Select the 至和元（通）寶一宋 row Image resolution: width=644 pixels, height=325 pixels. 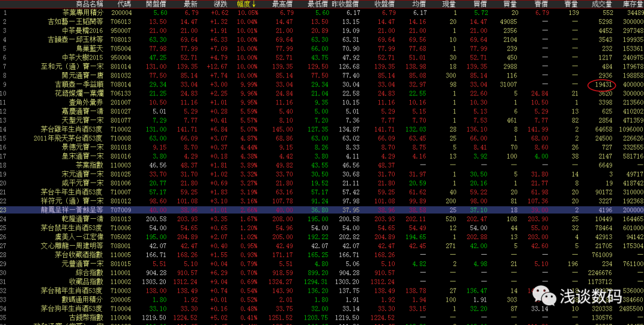(322, 67)
